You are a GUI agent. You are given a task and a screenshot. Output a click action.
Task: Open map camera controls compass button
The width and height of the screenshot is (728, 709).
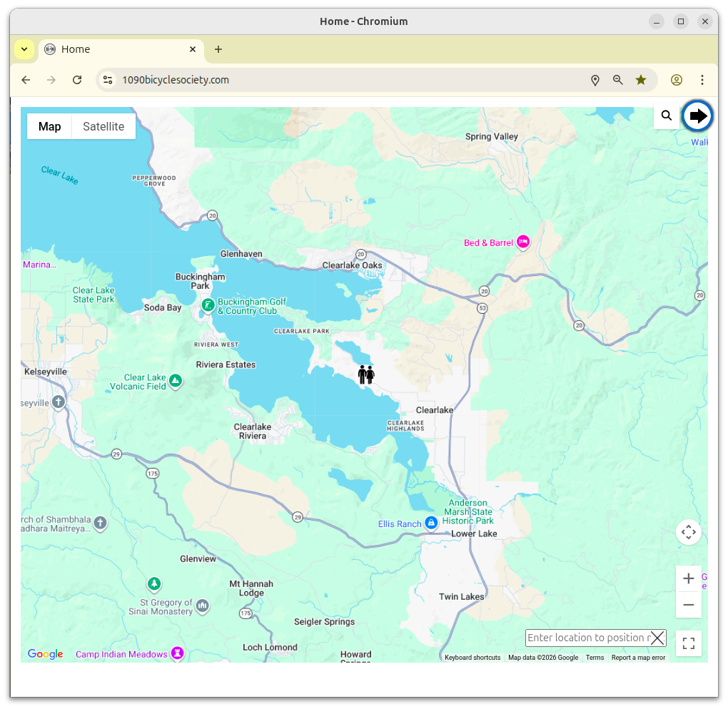688,532
